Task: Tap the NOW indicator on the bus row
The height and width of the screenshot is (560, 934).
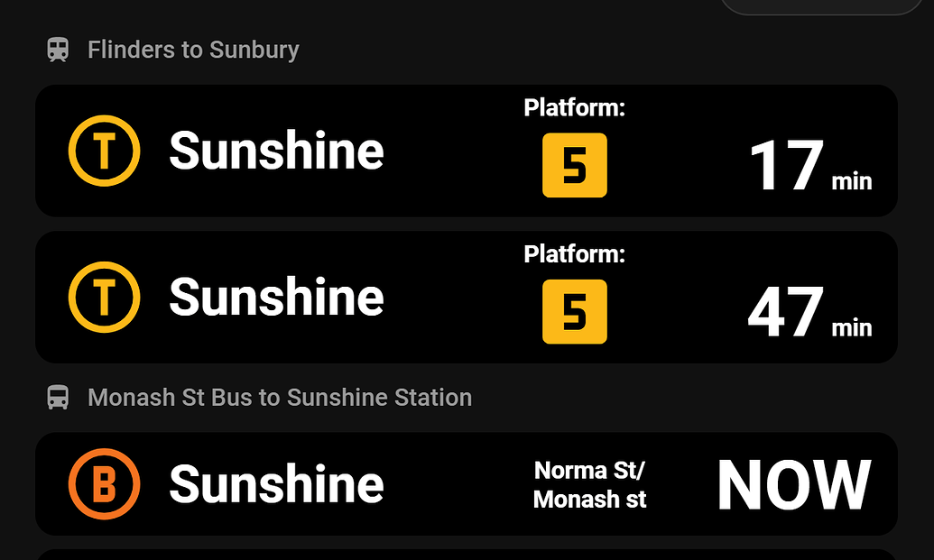Action: (793, 484)
